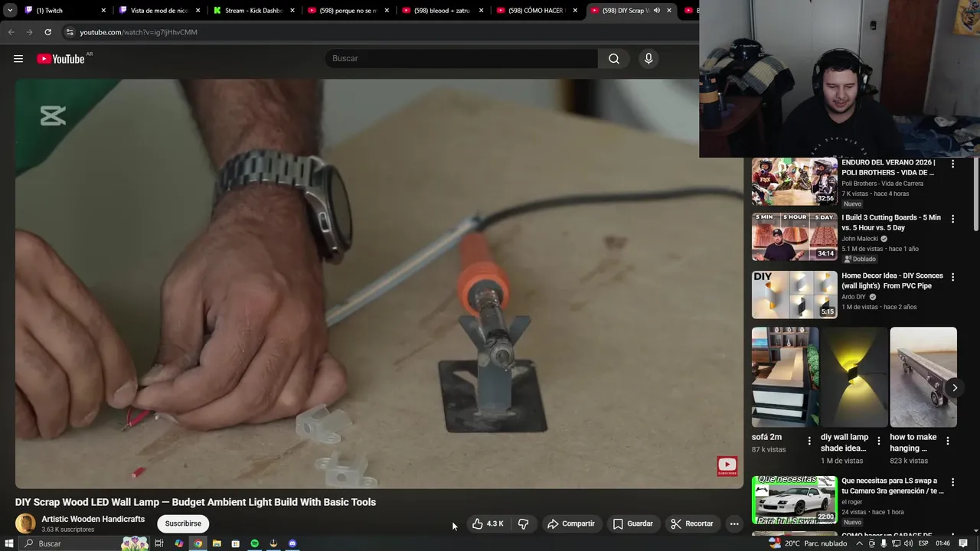This screenshot has width=980, height=551.
Task: Open I Build 3 Cutting Boards title
Action: coord(891,223)
